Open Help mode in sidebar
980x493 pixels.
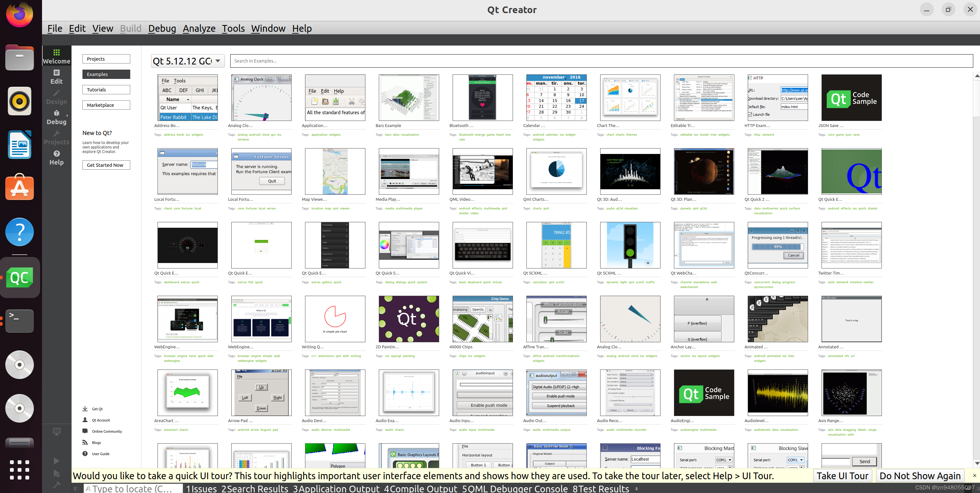(56, 157)
